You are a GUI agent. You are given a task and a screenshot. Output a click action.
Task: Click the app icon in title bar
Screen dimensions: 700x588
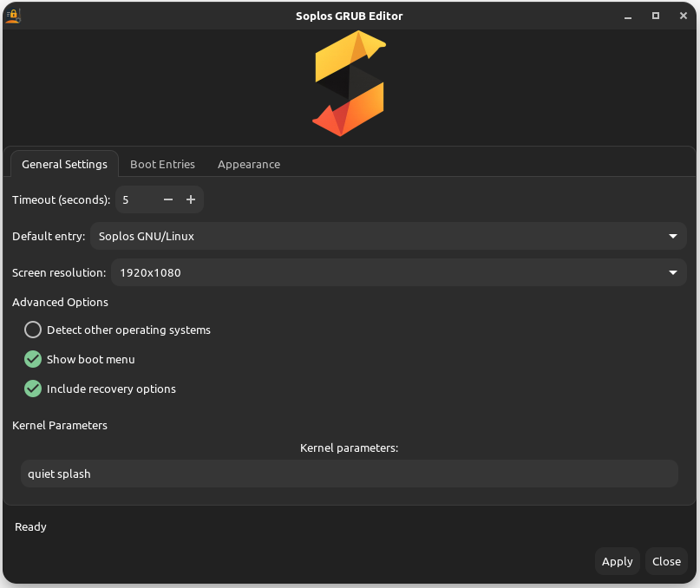[x=13, y=16]
